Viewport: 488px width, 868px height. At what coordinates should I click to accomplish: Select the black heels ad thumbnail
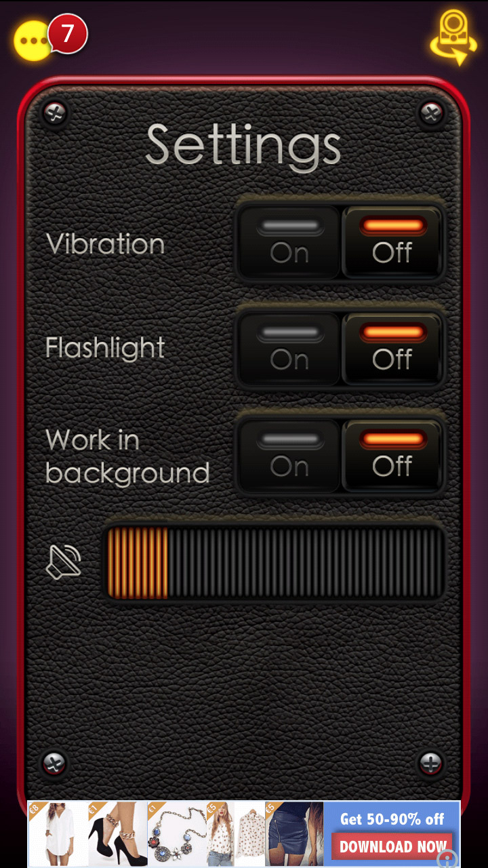[118, 834]
